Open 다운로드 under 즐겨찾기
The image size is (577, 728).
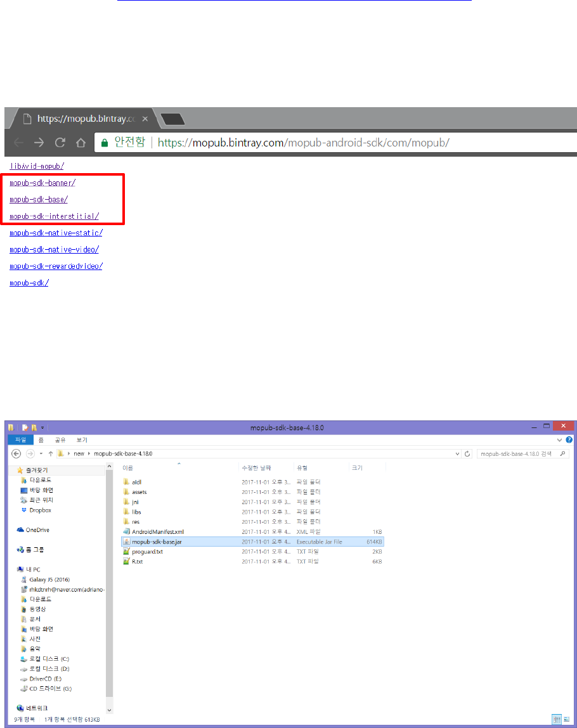41,480
